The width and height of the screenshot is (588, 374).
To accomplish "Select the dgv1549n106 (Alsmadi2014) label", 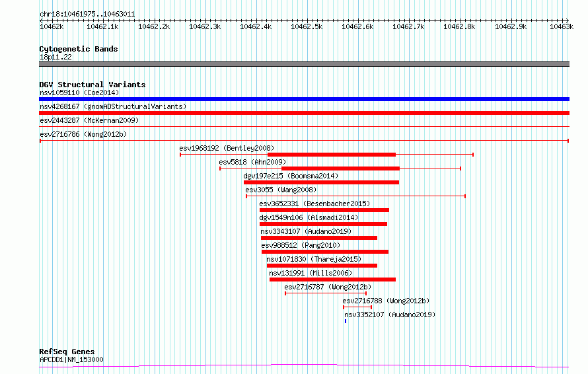I will coord(309,217).
